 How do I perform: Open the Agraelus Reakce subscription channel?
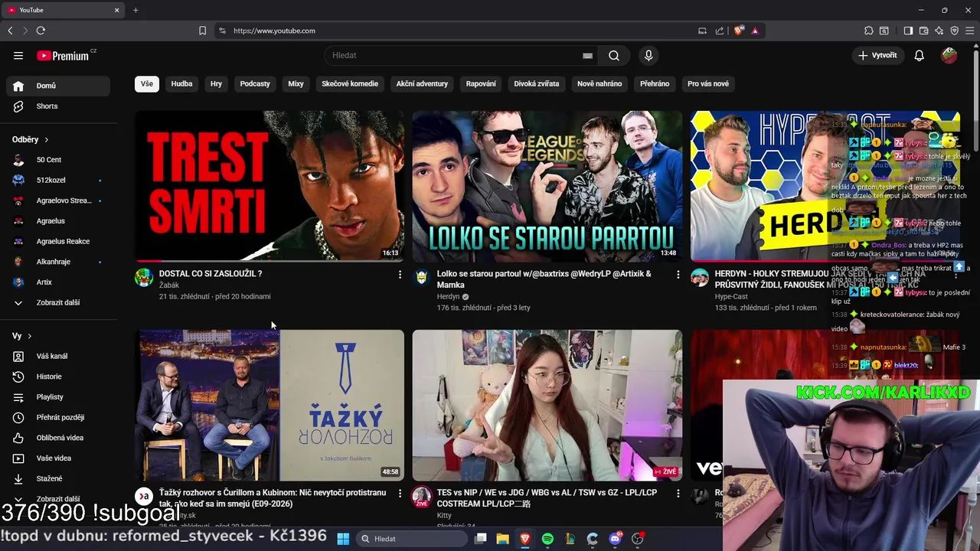[x=58, y=241]
